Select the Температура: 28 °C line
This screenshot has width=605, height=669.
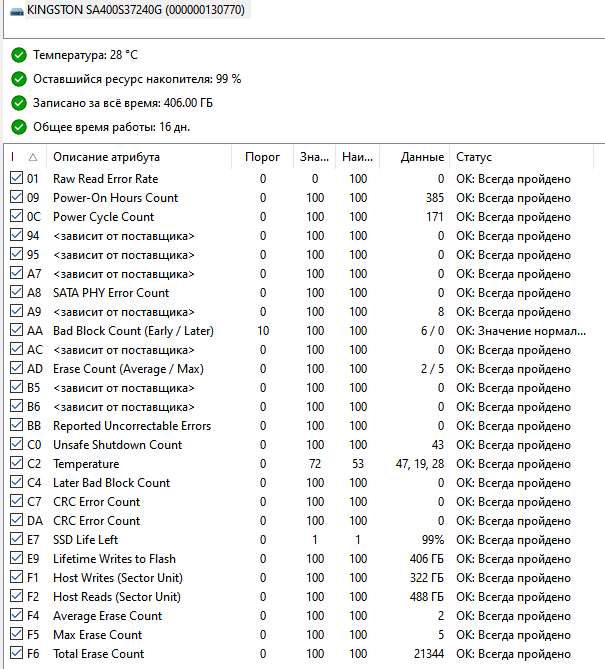86,55
